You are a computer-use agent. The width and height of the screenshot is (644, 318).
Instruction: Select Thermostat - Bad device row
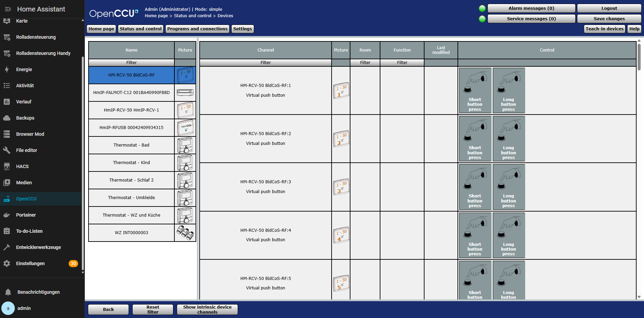pos(131,145)
